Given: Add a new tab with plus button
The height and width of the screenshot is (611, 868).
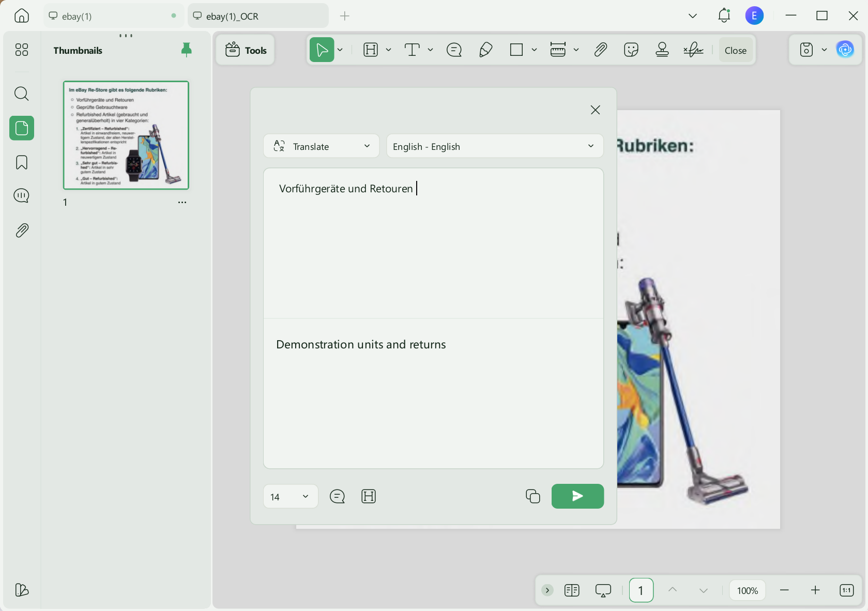Looking at the screenshot, I should point(345,16).
